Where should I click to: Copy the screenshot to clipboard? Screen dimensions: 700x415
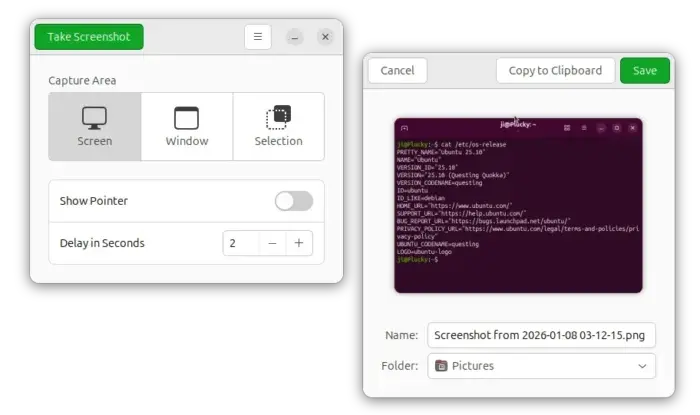coord(555,70)
